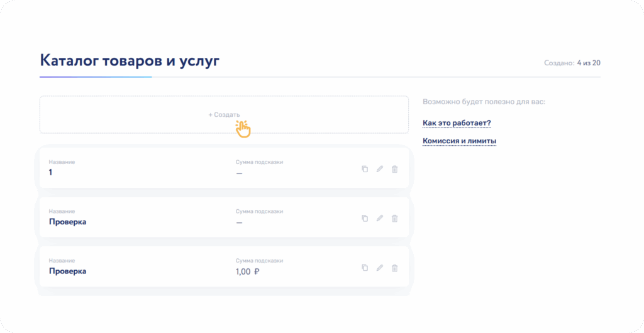Select the catalog item named "1"
This screenshot has width=644, height=333.
[51, 172]
